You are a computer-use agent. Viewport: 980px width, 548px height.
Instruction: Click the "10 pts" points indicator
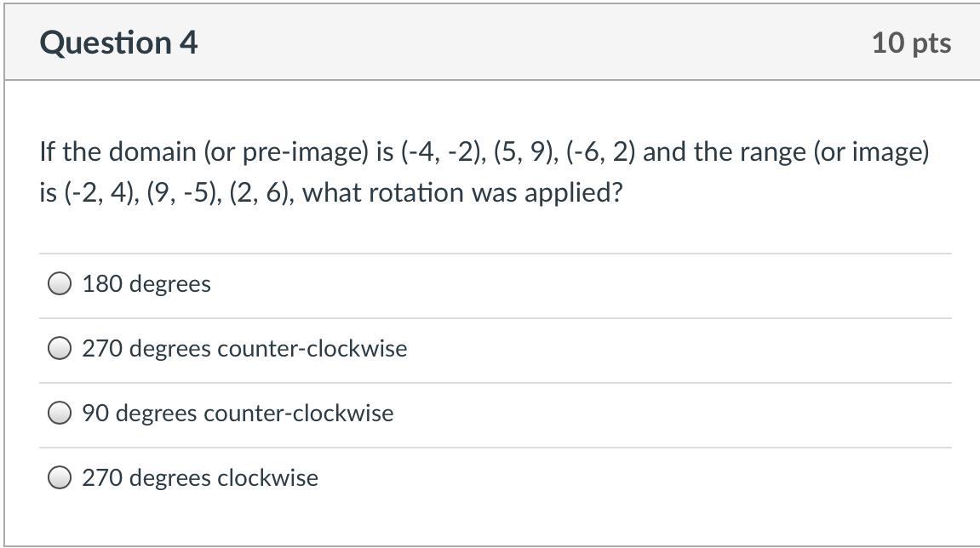point(911,43)
